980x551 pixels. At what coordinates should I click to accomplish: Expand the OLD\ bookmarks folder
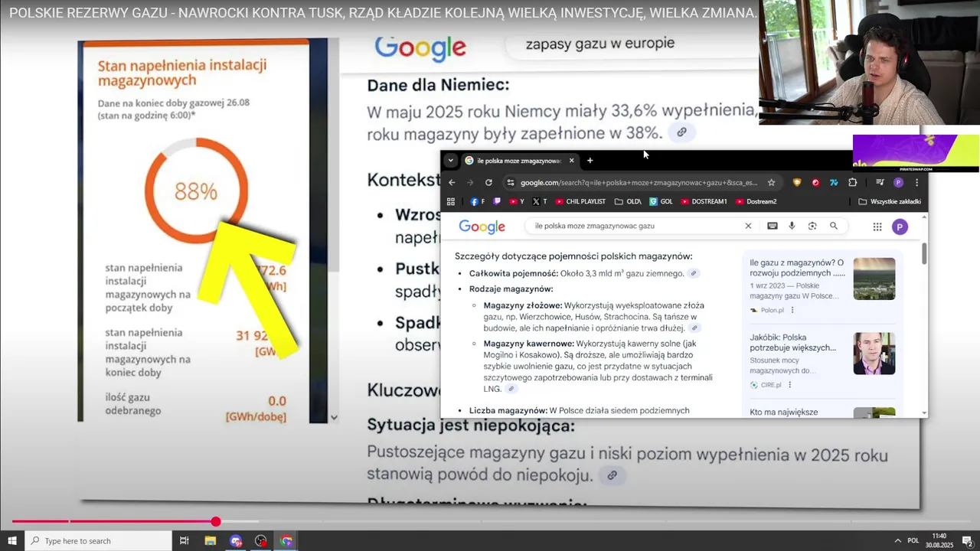click(x=628, y=201)
